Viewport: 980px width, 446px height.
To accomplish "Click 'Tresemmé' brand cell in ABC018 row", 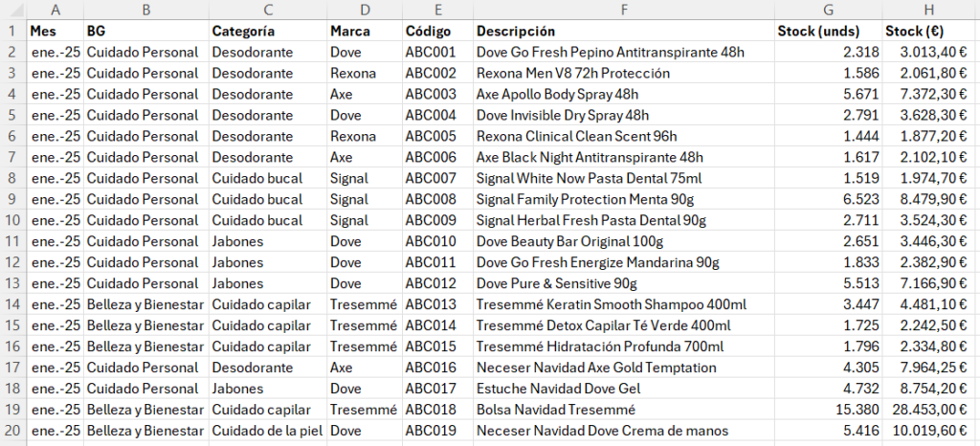I will pyautogui.click(x=365, y=410).
